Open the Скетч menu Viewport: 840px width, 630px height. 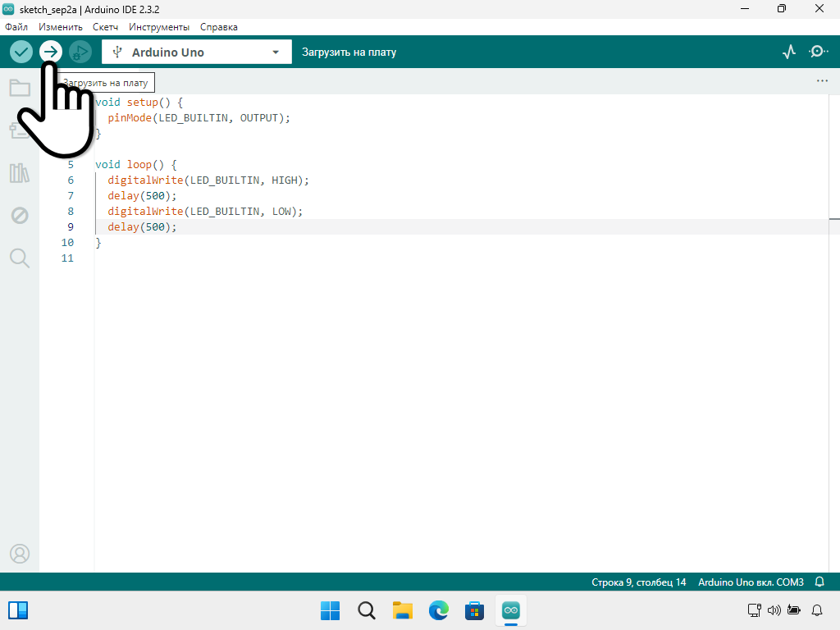[x=106, y=27]
